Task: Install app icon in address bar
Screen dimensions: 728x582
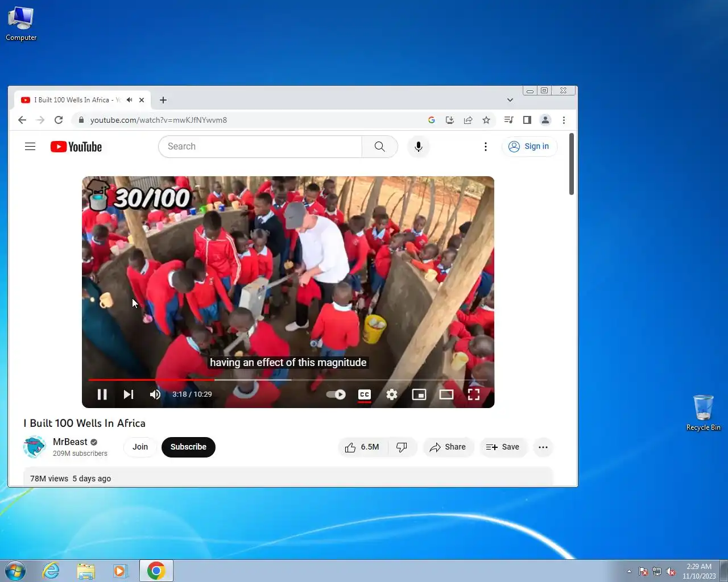Action: pos(450,120)
